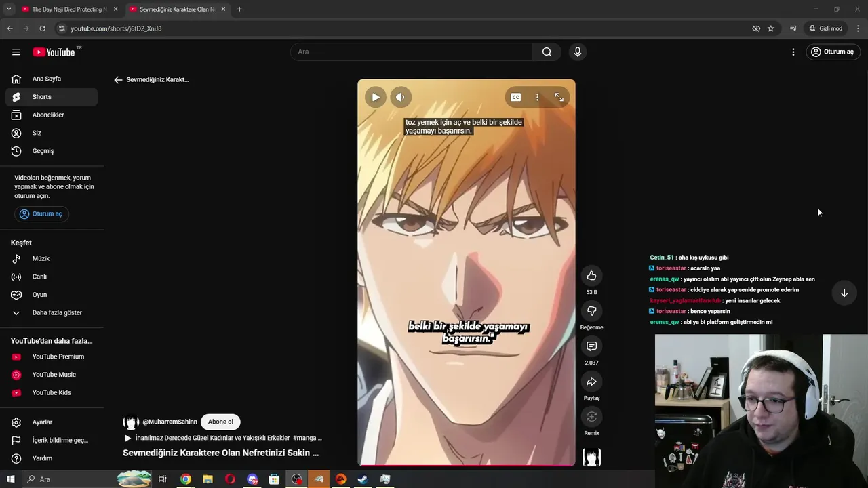868x488 pixels.
Task: Go to the next Short with down arrow
Action: point(844,293)
